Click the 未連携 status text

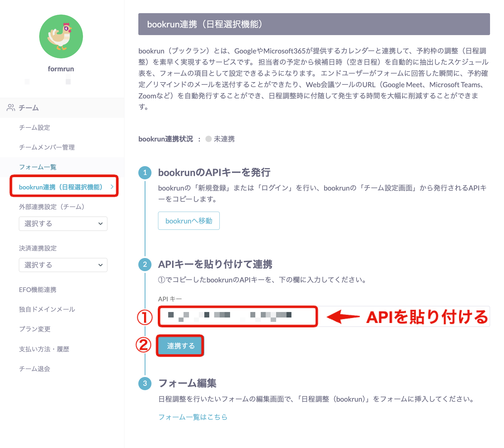(224, 139)
